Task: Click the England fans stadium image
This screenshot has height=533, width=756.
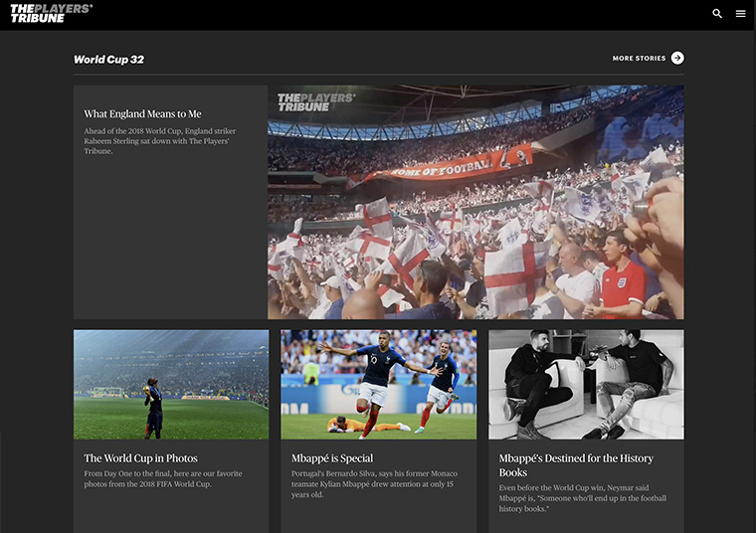Action: 475,202
